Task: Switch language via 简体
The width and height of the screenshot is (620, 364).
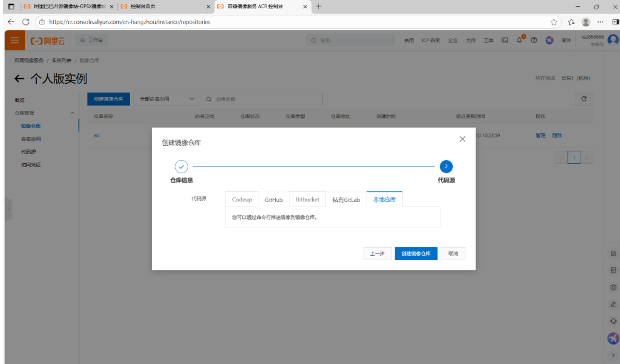Action: tap(566, 40)
